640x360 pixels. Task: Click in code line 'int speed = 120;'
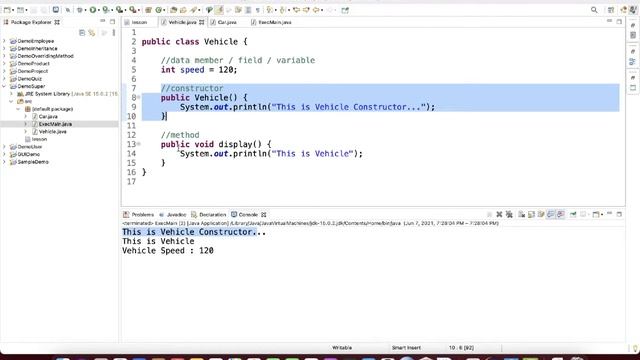199,69
